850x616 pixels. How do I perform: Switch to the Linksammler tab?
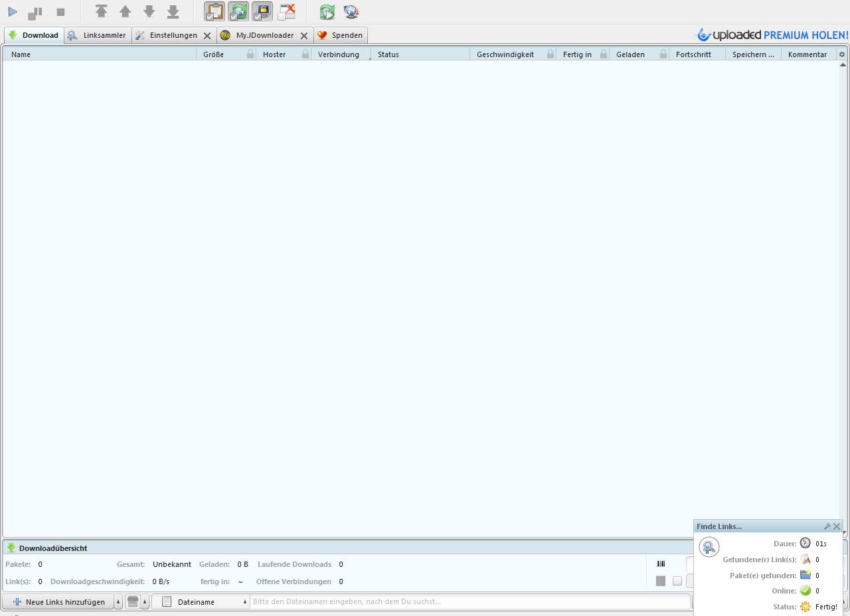tap(98, 35)
